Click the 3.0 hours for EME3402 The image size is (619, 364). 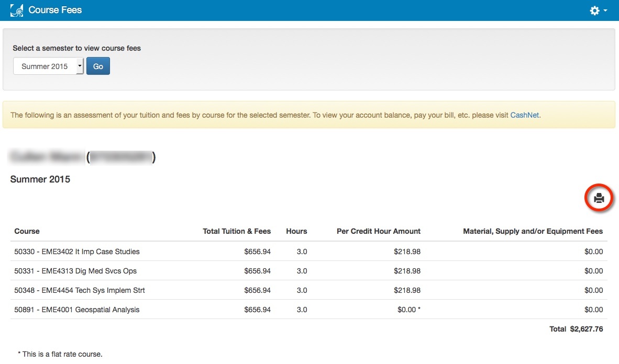pos(302,252)
